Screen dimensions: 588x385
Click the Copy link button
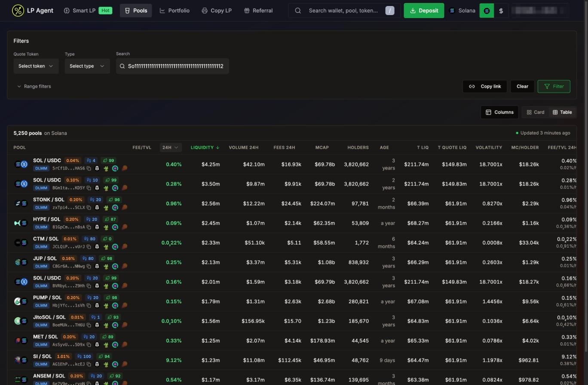point(485,86)
